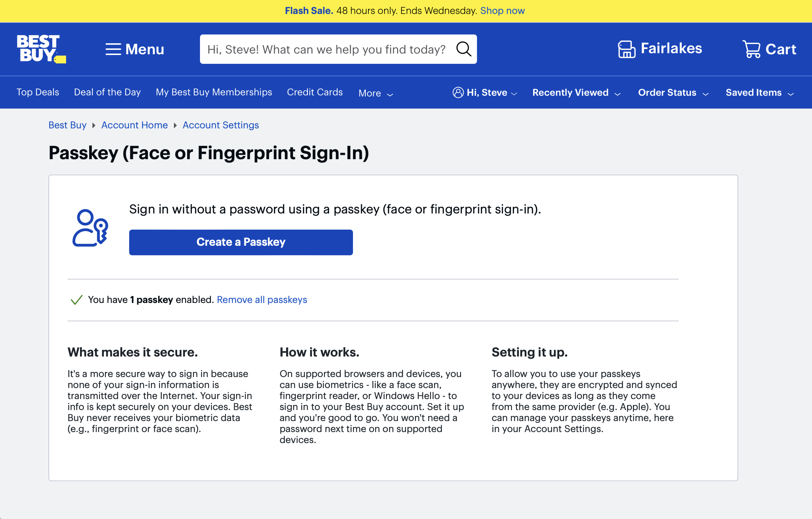Click the Best Buy logo
The image size is (812, 519).
click(41, 49)
